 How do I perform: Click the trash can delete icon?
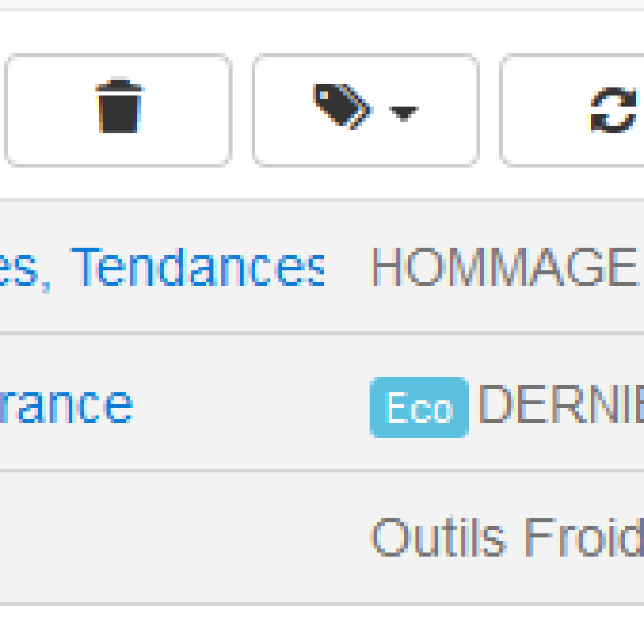pos(119,106)
